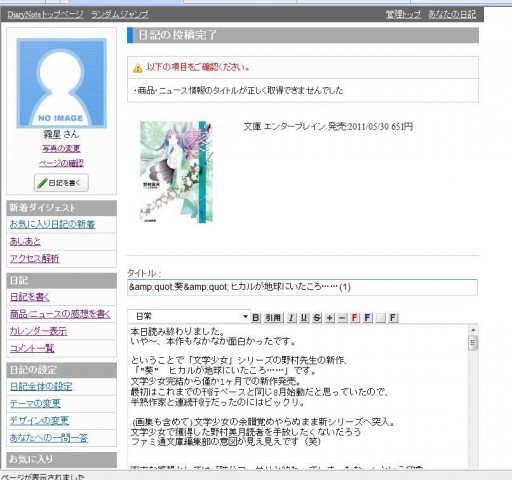Apply italic formatting with I button
Screen dimensions: 512x480
pyautogui.click(x=291, y=317)
